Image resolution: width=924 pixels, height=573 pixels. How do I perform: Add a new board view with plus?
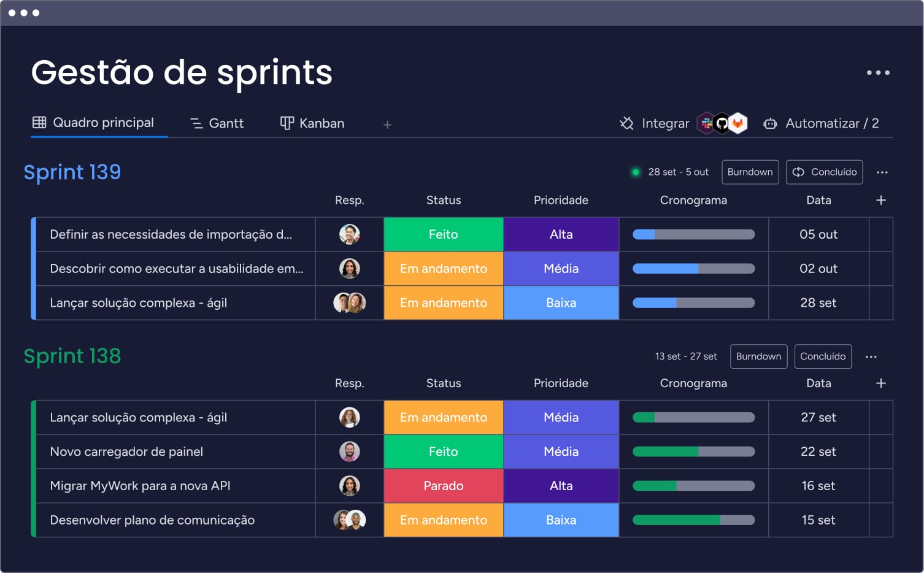pos(387,125)
